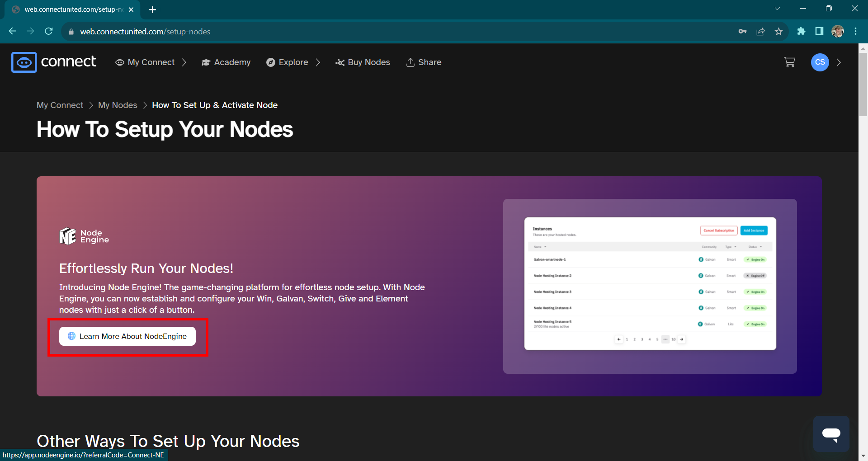Go back in browser history
868x461 pixels.
pyautogui.click(x=12, y=31)
